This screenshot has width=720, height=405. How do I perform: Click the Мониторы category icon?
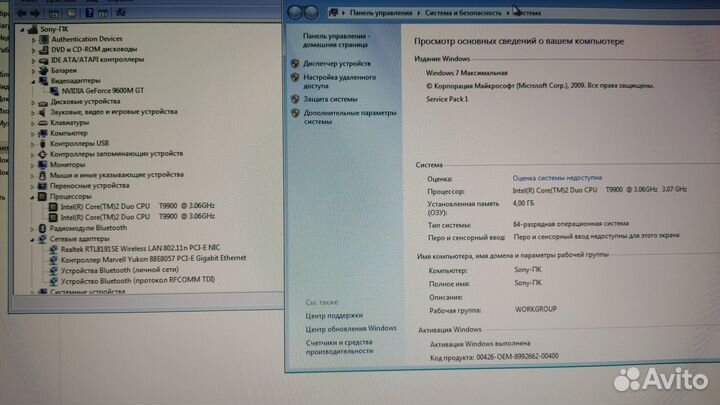(x=43, y=164)
